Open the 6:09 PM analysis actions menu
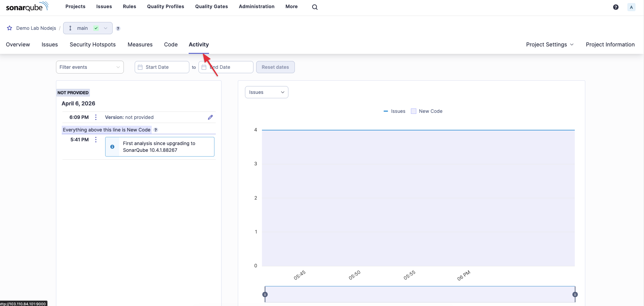This screenshot has height=306, width=644. (96, 117)
